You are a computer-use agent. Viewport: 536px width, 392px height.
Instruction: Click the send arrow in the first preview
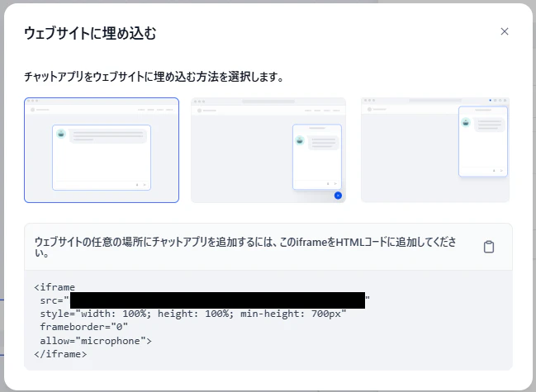pos(145,185)
